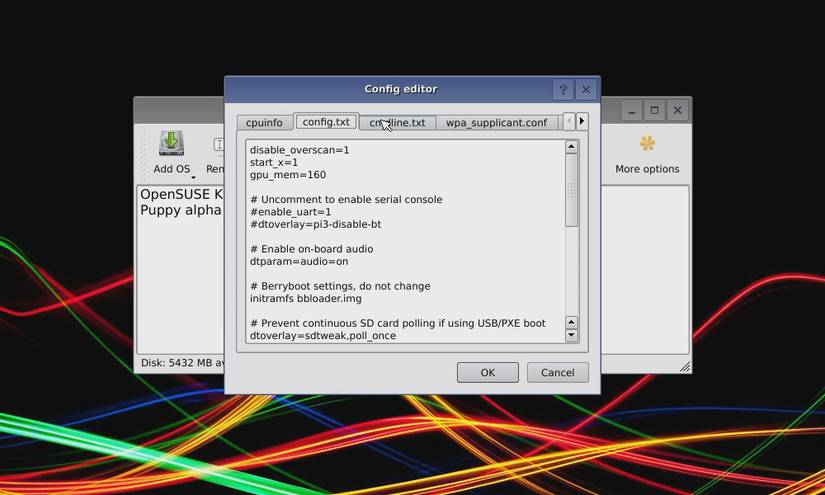Click the Enable on-board audio comment
This screenshot has width=825, height=495.
pyautogui.click(x=311, y=249)
